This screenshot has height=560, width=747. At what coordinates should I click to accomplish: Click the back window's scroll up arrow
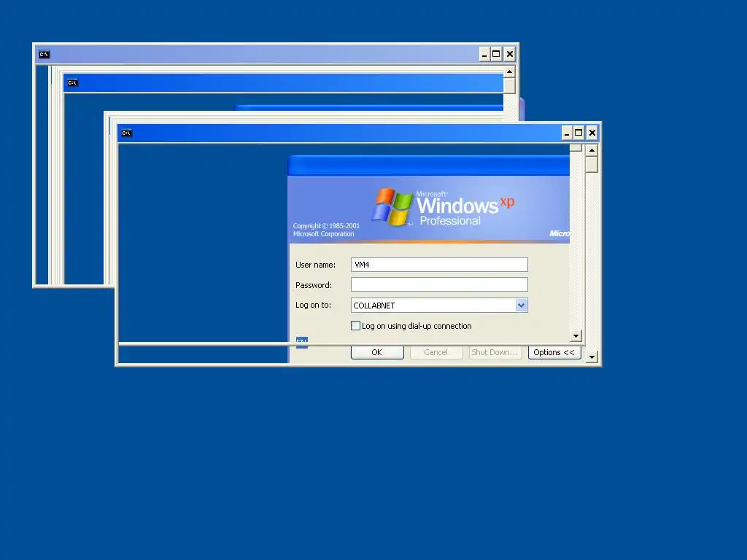click(509, 71)
